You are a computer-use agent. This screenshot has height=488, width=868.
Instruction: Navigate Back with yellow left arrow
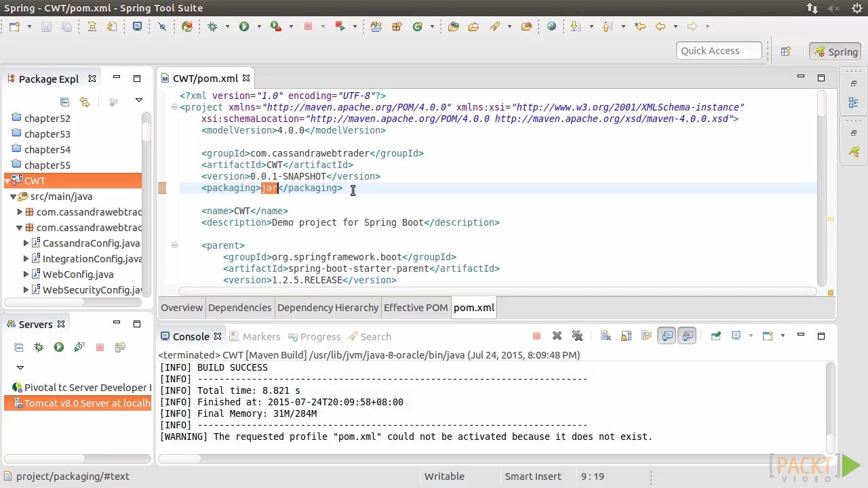[660, 26]
